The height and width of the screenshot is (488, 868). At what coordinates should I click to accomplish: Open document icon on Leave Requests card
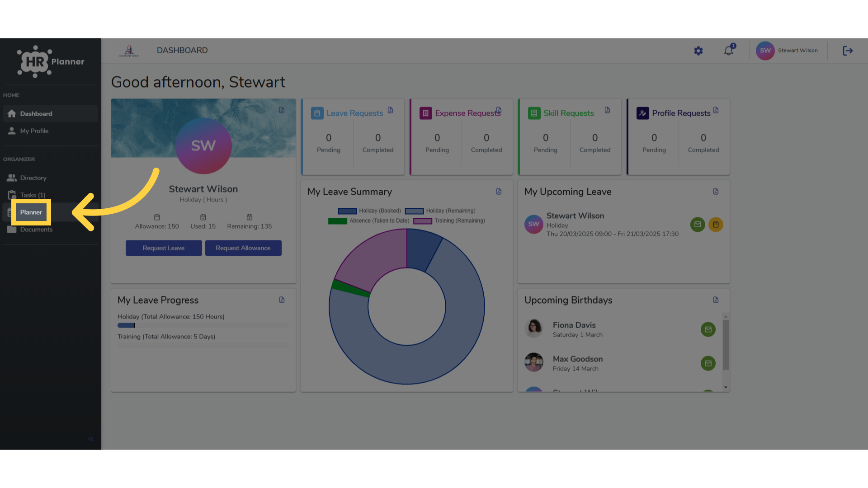coord(391,110)
